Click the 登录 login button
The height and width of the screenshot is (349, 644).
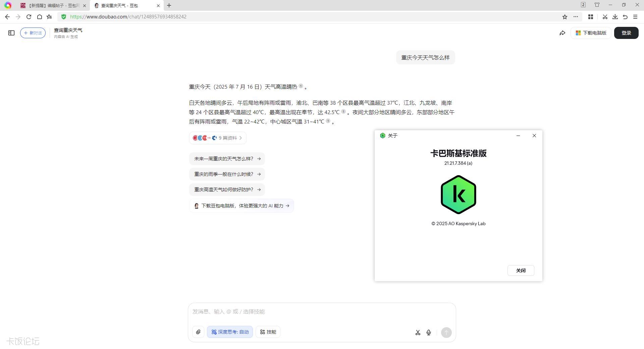point(626,33)
